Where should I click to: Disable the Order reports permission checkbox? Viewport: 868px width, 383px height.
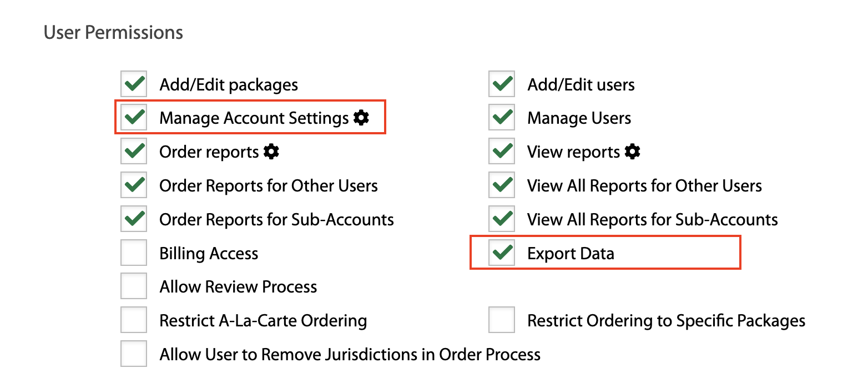coord(134,152)
